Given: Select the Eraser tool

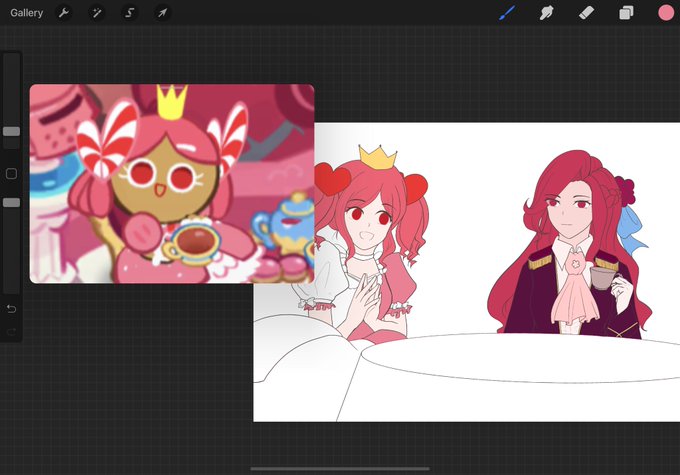Looking at the screenshot, I should tap(586, 13).
